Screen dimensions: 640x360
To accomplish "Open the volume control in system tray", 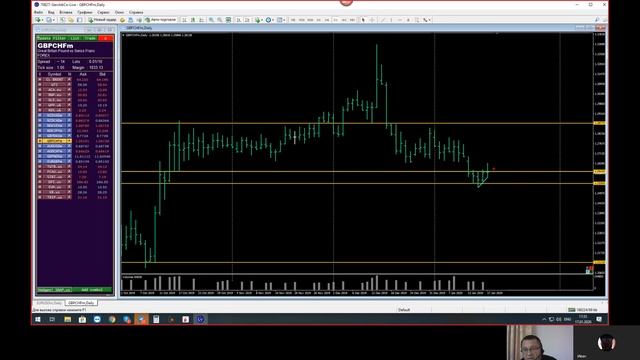I will (x=559, y=319).
